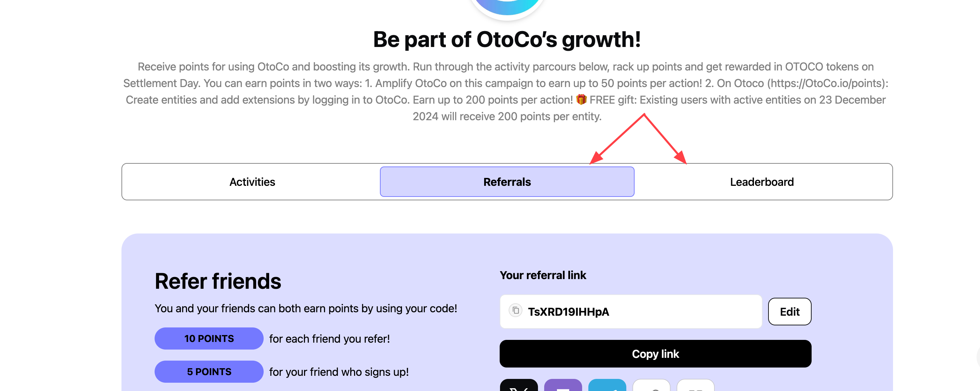Click the Refer friends heading

point(218,282)
